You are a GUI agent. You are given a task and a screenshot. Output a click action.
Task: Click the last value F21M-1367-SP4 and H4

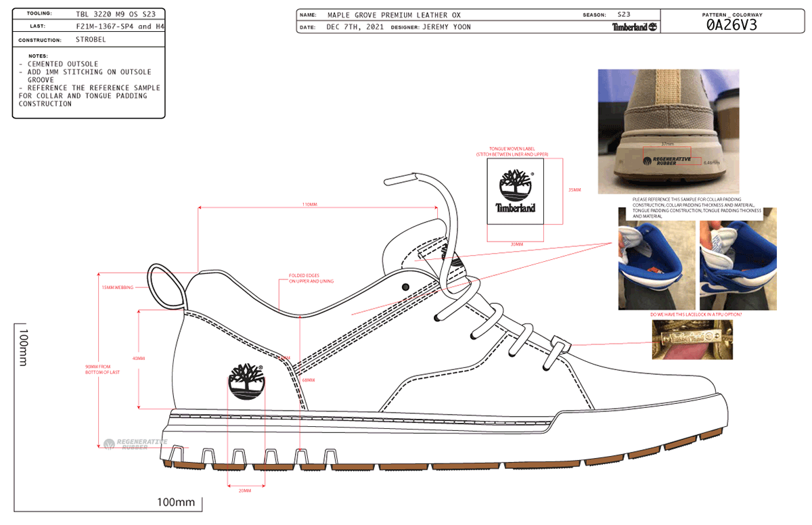click(x=119, y=26)
